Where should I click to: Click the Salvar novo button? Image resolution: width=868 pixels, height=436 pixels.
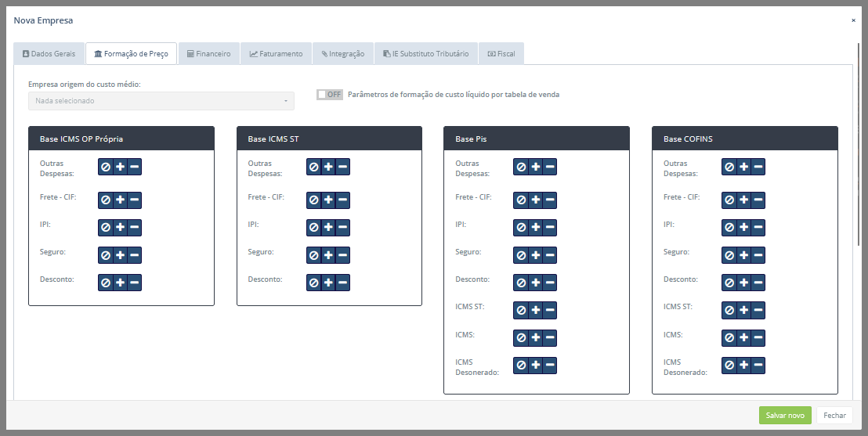[x=785, y=416]
